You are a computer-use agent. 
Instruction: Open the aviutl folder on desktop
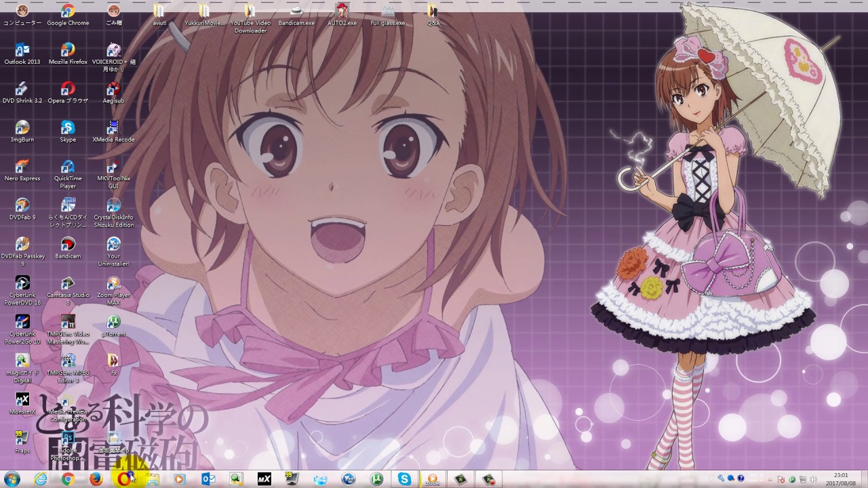(159, 15)
